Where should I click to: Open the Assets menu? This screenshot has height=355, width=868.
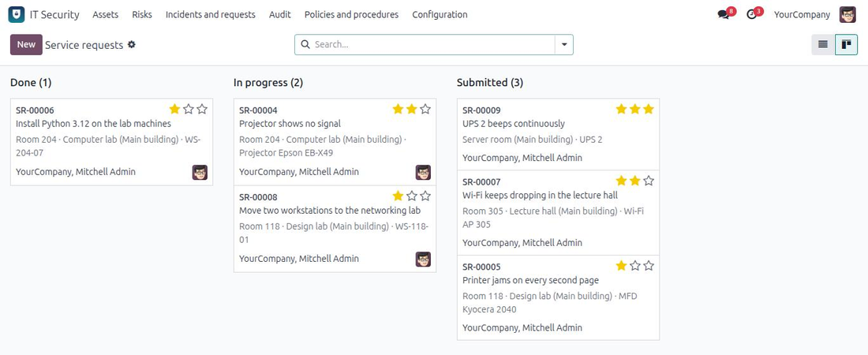[x=105, y=15]
